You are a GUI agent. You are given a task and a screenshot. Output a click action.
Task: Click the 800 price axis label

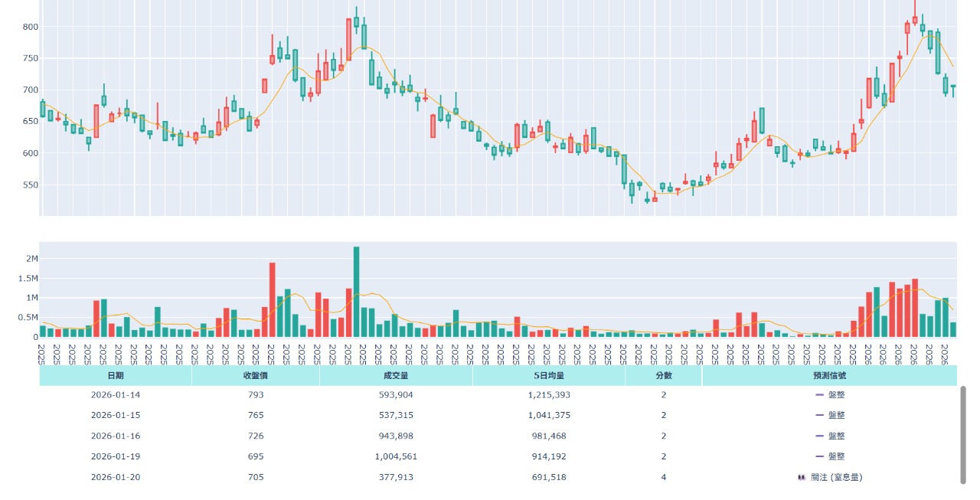[30, 27]
